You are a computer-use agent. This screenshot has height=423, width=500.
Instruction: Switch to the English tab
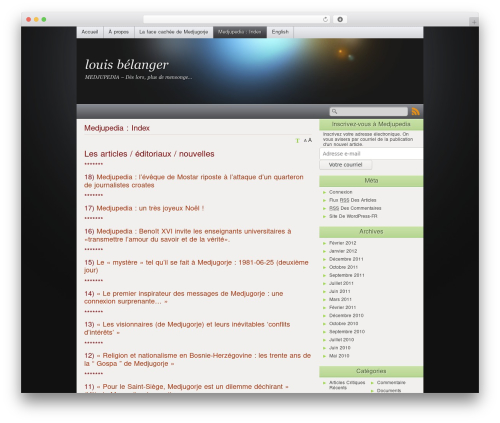[280, 32]
